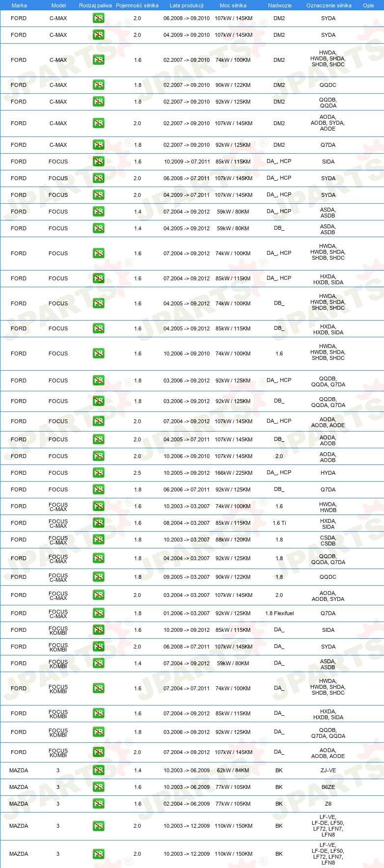Select the 1.6 Ti body cell

tap(279, 523)
